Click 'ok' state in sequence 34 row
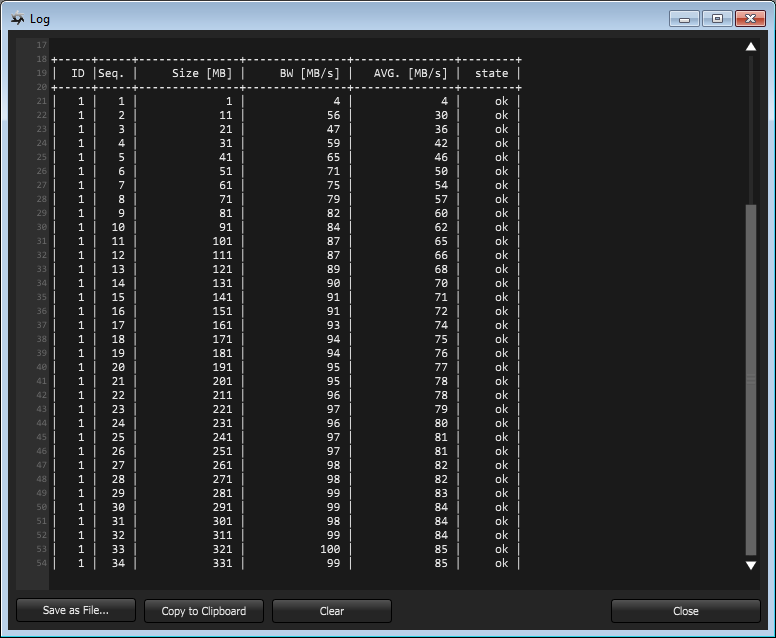The image size is (776, 638). pos(501,563)
